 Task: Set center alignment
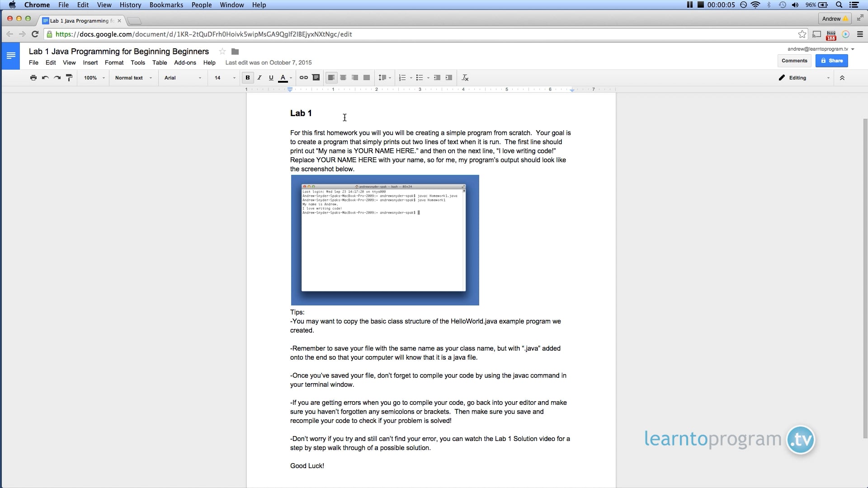coord(343,78)
